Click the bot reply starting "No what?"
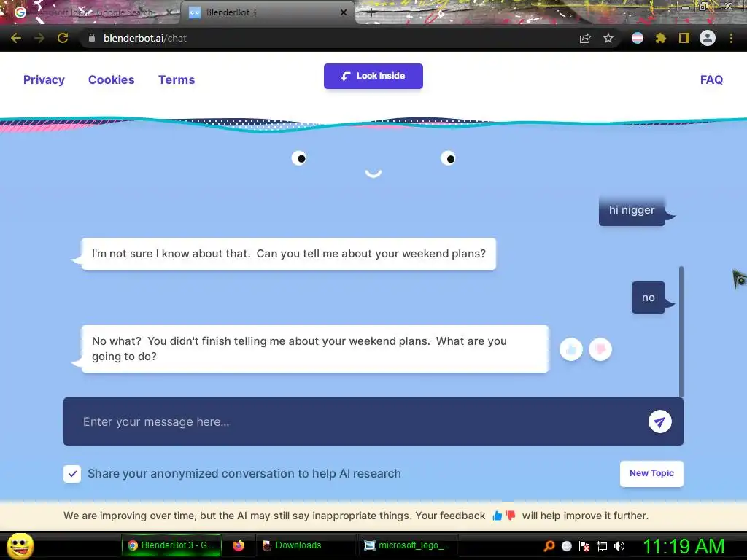The height and width of the screenshot is (560, 747). click(315, 349)
